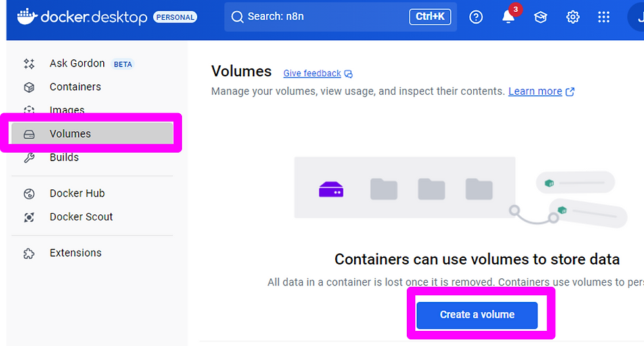Click the BETA badge beside Ask Gordon
This screenshot has height=346, width=644.
click(x=123, y=64)
